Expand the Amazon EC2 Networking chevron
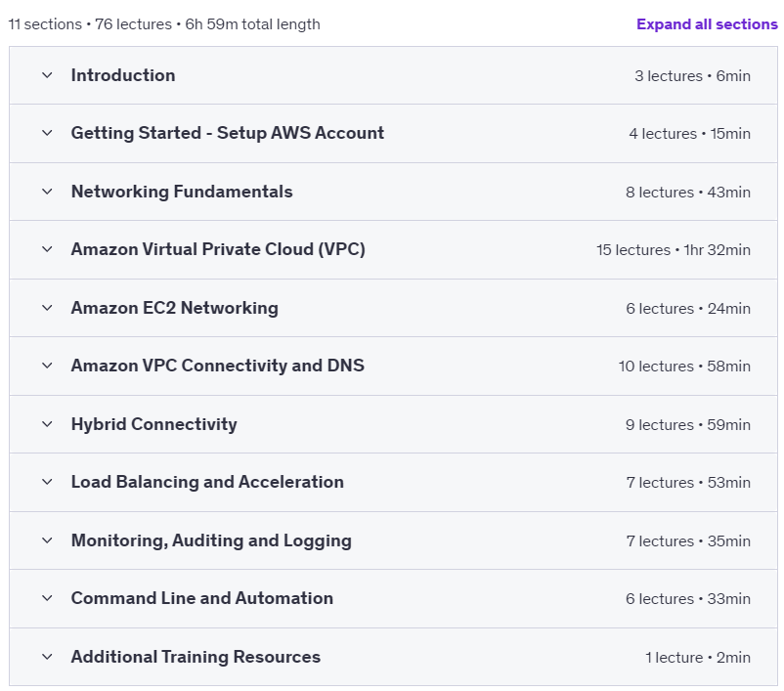This screenshot has width=784, height=691. (47, 308)
